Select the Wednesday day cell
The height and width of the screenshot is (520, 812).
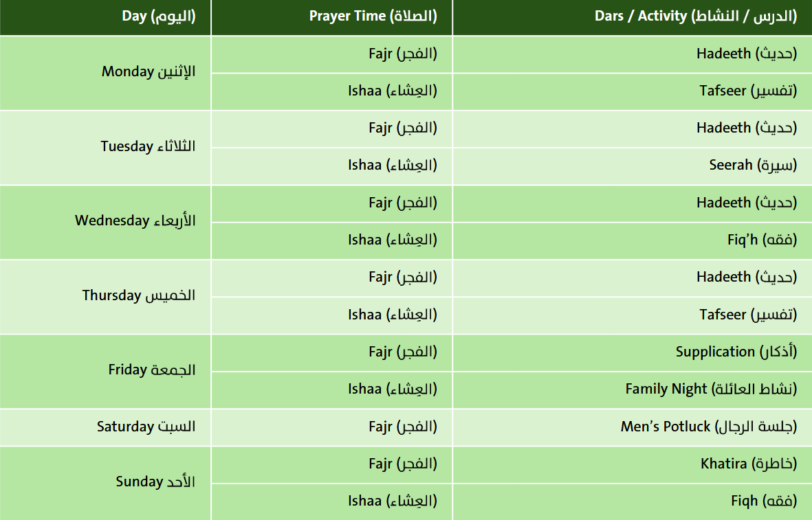click(105, 223)
